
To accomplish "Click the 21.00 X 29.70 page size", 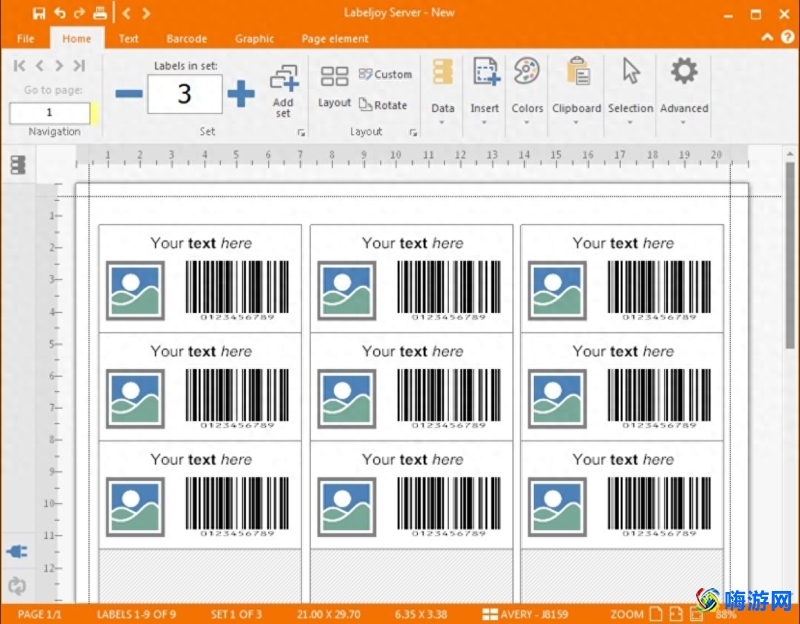I will 329,614.
